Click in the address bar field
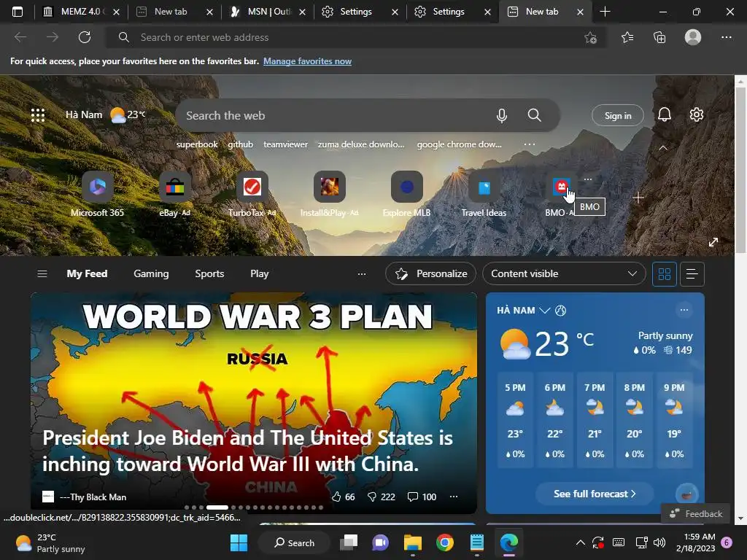This screenshot has height=560, width=747. click(356, 37)
